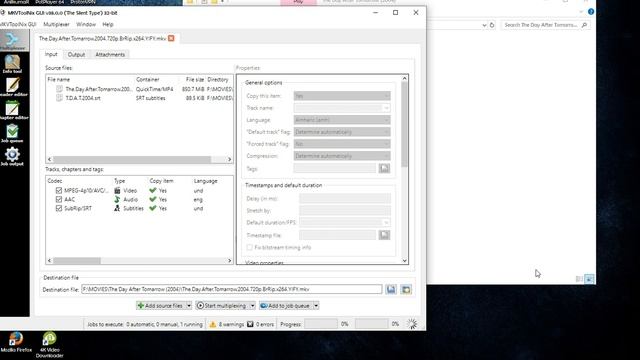Open the Multiplexer tool in sidebar
Screen dimensions: 640x360
pos(13,41)
